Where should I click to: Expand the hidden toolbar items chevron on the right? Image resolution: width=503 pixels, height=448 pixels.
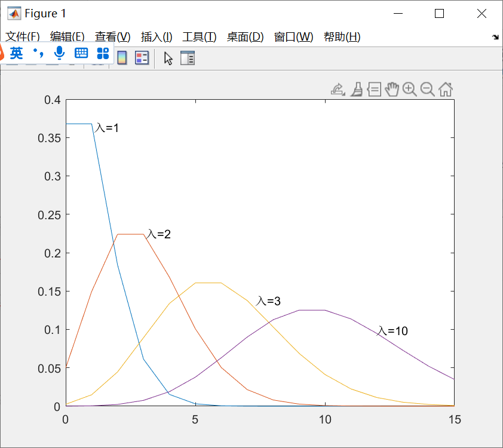(495, 36)
